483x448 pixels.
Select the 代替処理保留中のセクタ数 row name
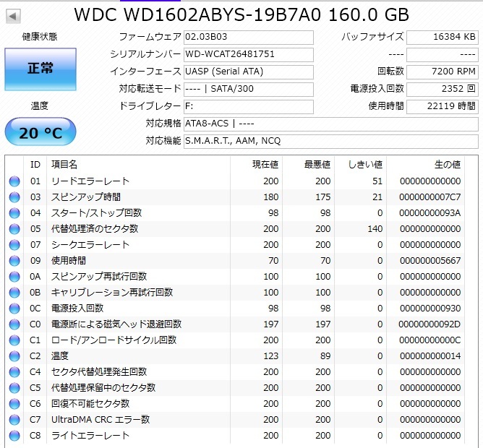pos(103,388)
